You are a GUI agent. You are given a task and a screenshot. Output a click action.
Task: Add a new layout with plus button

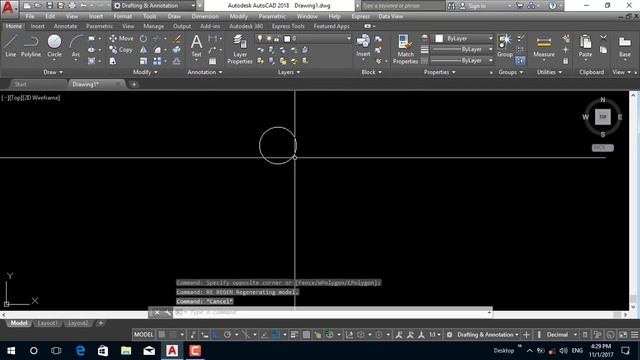tap(100, 323)
